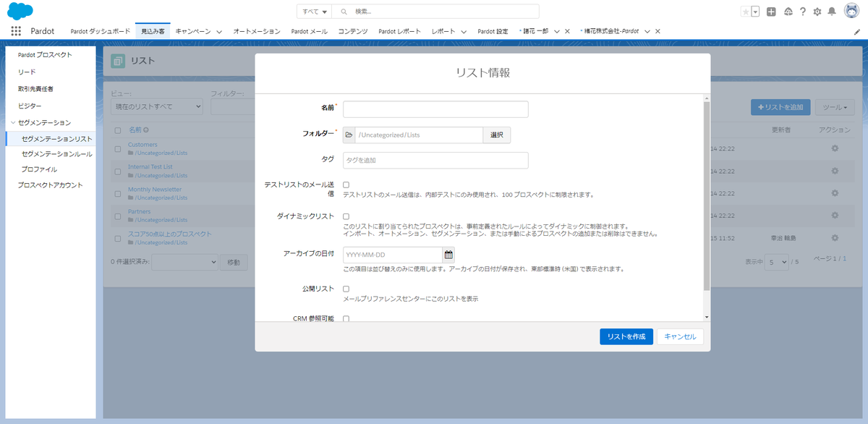The height and width of the screenshot is (424, 868).
Task: Select Pardot プロスペクト in sidebar
Action: tap(45, 54)
